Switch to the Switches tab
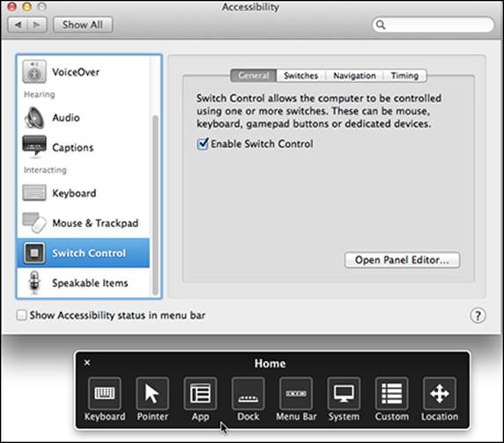This screenshot has height=443, width=504. [300, 76]
